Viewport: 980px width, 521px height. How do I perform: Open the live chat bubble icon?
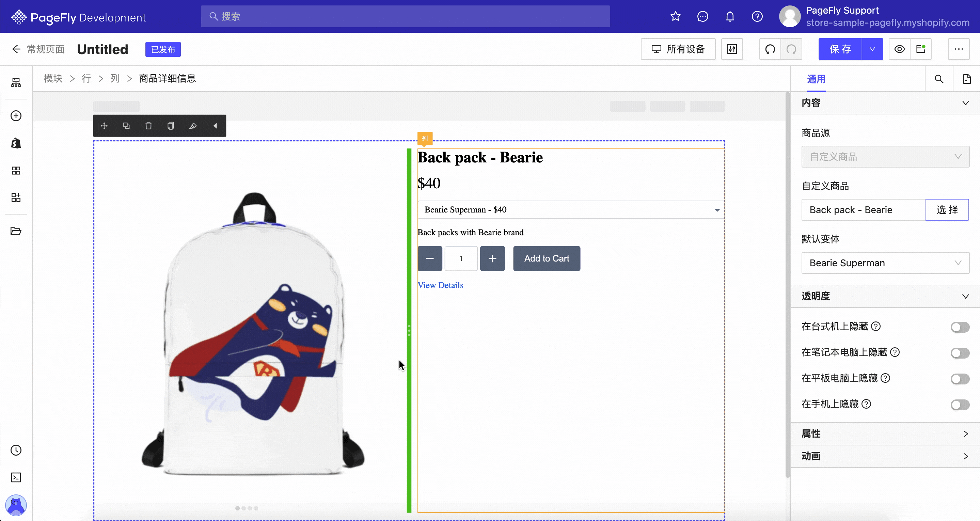(x=703, y=16)
